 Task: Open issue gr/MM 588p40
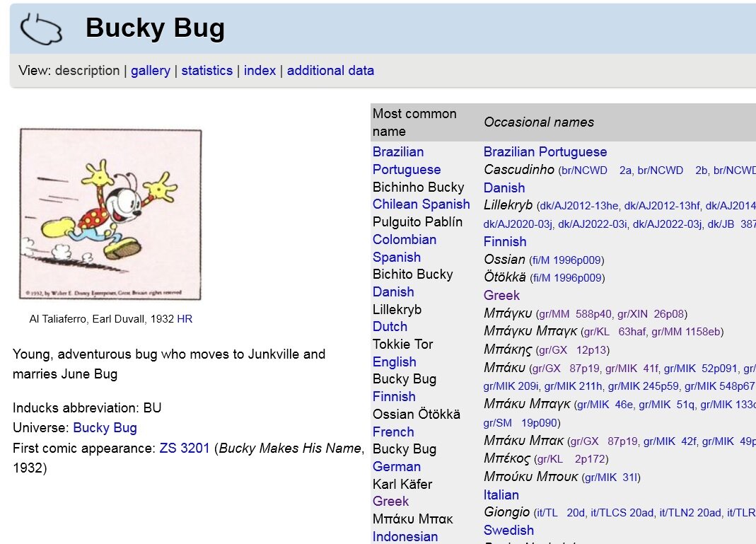point(575,314)
